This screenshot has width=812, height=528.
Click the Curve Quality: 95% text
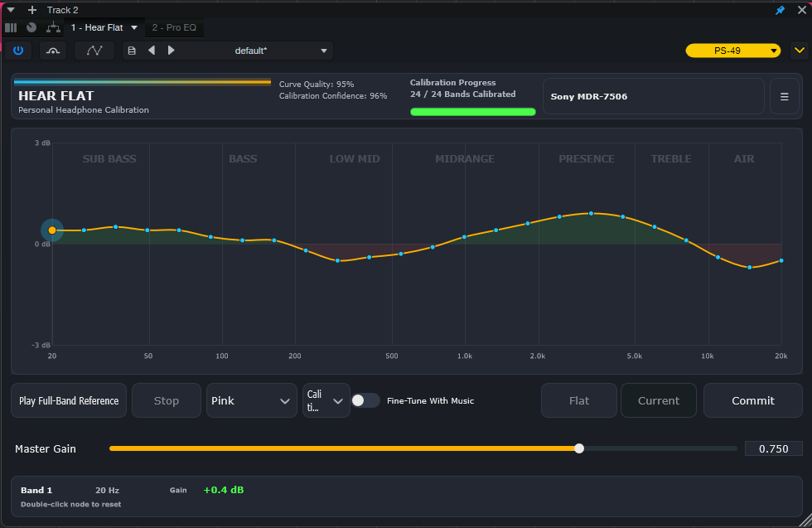[317, 84]
